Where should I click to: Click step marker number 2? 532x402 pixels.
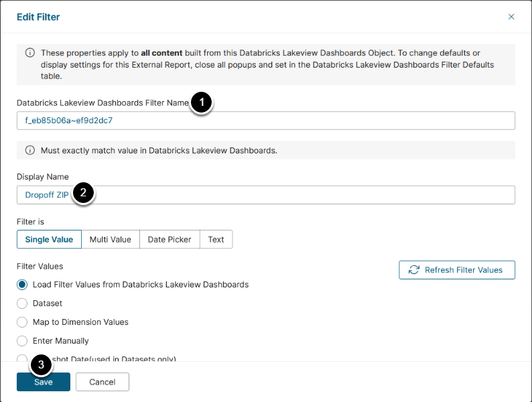point(83,193)
